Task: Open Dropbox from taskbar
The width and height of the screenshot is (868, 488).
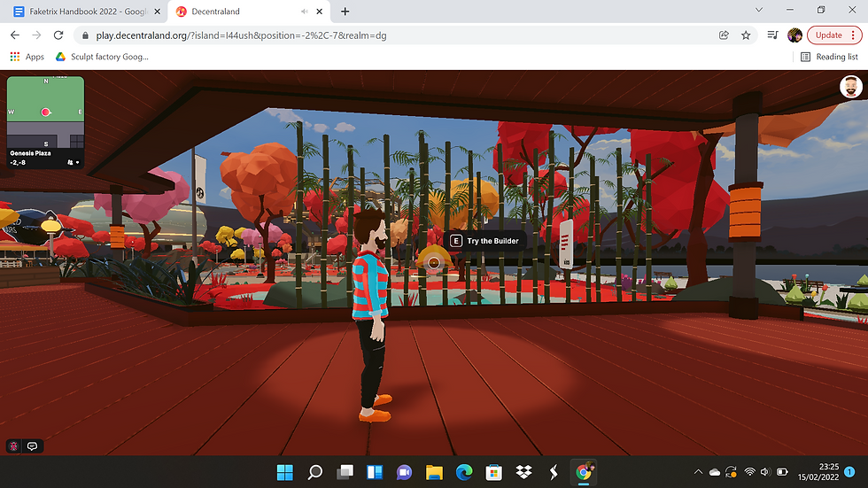Action: [523, 472]
